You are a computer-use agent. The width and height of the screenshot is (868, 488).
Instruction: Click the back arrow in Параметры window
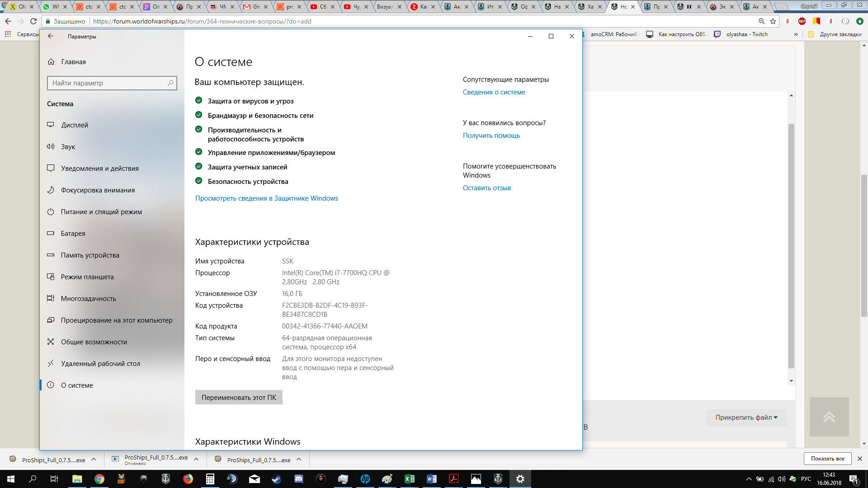(x=51, y=36)
